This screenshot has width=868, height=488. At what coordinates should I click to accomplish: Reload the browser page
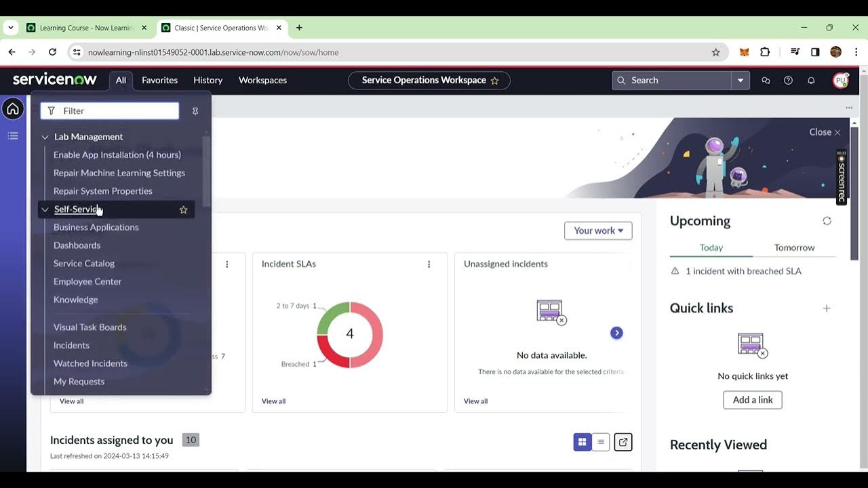click(52, 52)
